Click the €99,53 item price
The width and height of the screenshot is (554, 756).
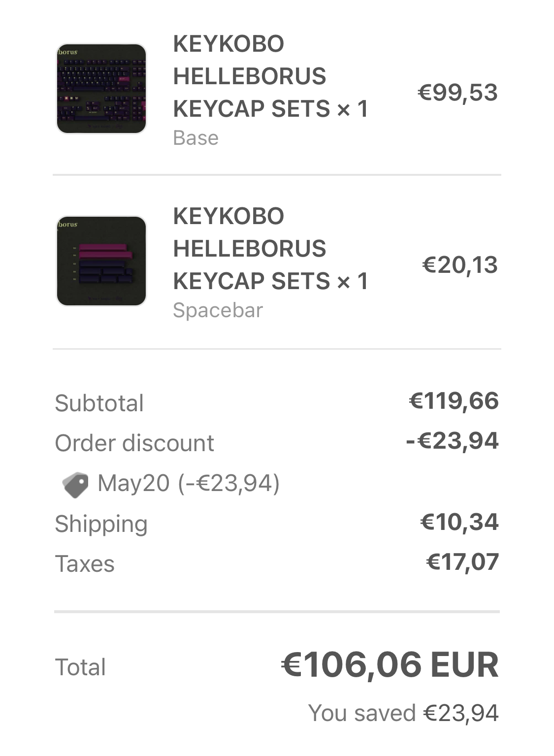coord(457,93)
